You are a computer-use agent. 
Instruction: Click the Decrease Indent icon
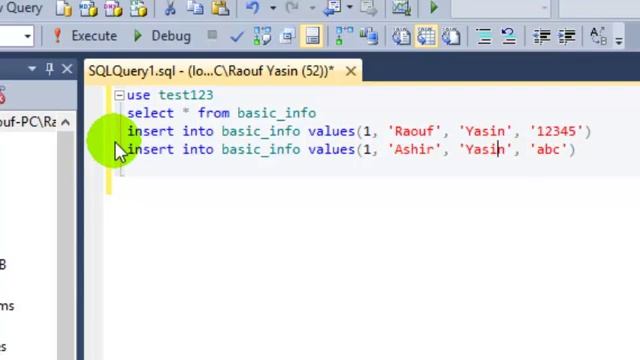[x=542, y=36]
